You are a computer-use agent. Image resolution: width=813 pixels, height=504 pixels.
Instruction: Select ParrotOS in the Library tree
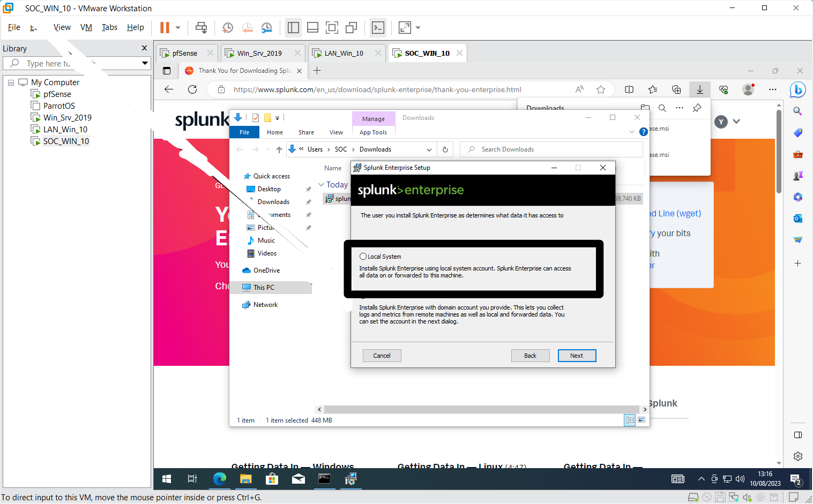(x=59, y=106)
